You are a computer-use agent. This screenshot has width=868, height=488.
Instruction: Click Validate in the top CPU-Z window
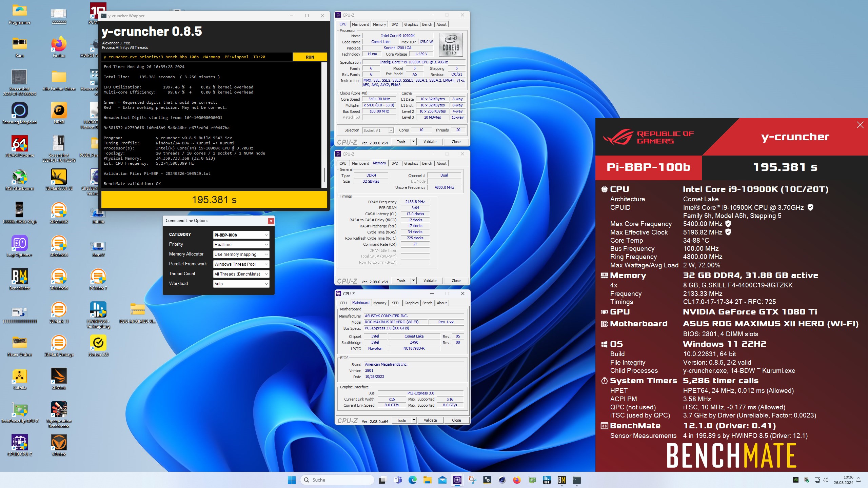[430, 142]
